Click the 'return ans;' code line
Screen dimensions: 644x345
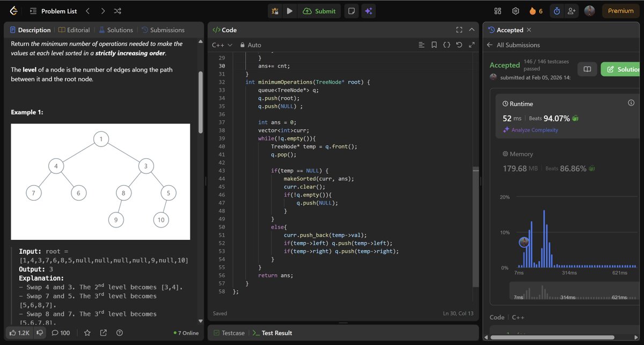click(275, 275)
